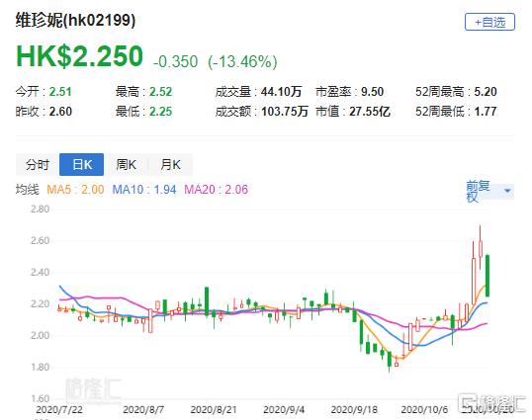The image size is (532, 420).
Task: Click the 2.00 price axis label
Action: point(40,336)
